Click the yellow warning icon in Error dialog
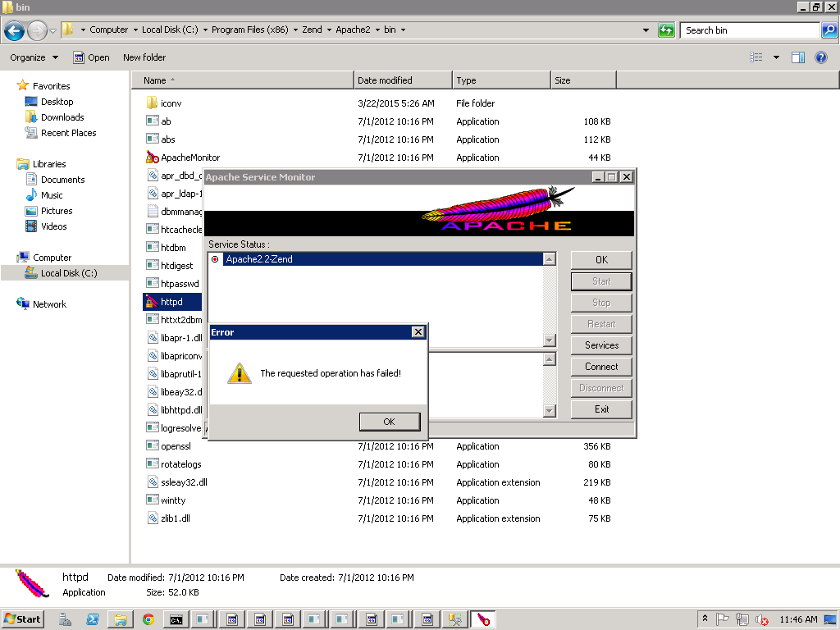This screenshot has width=840, height=630. 239,373
